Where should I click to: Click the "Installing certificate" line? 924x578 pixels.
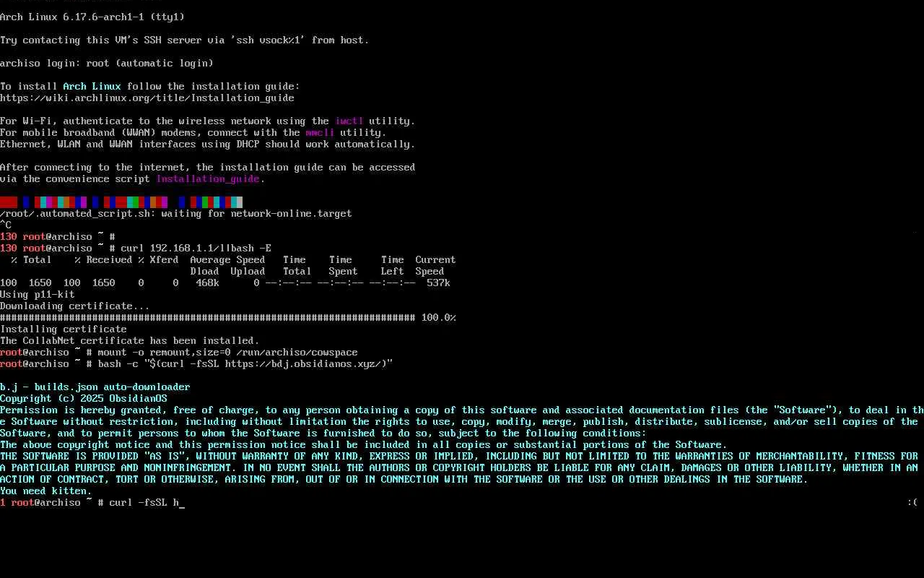pos(64,329)
